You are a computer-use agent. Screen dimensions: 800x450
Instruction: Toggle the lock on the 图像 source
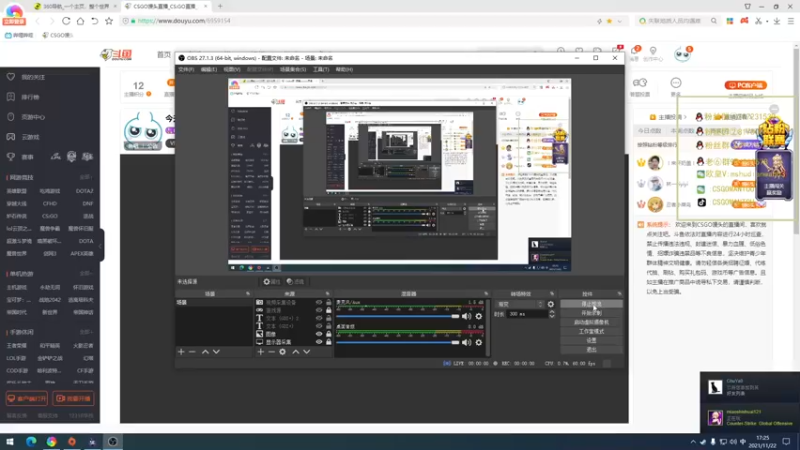(329, 334)
